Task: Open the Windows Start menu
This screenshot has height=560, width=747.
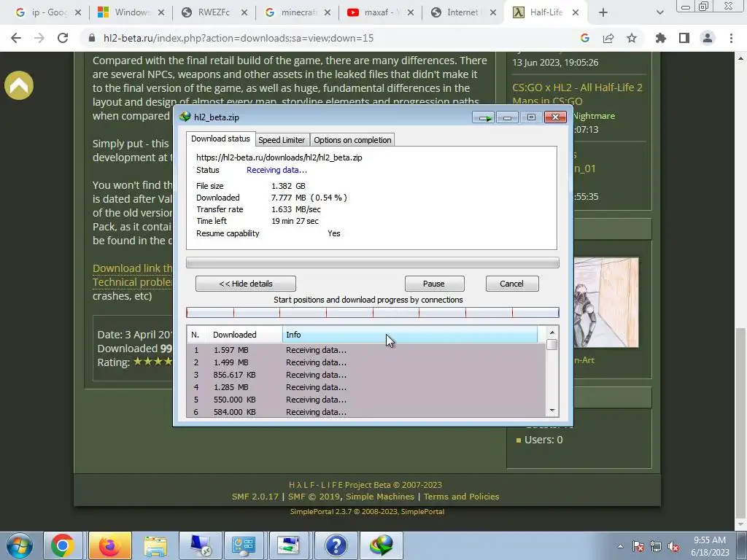Action: click(x=19, y=545)
